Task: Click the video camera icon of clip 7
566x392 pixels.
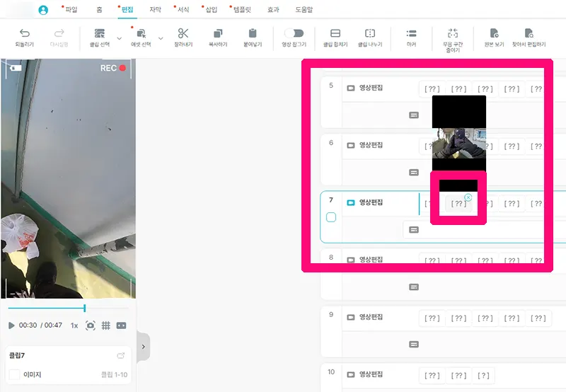Action: 350,203
